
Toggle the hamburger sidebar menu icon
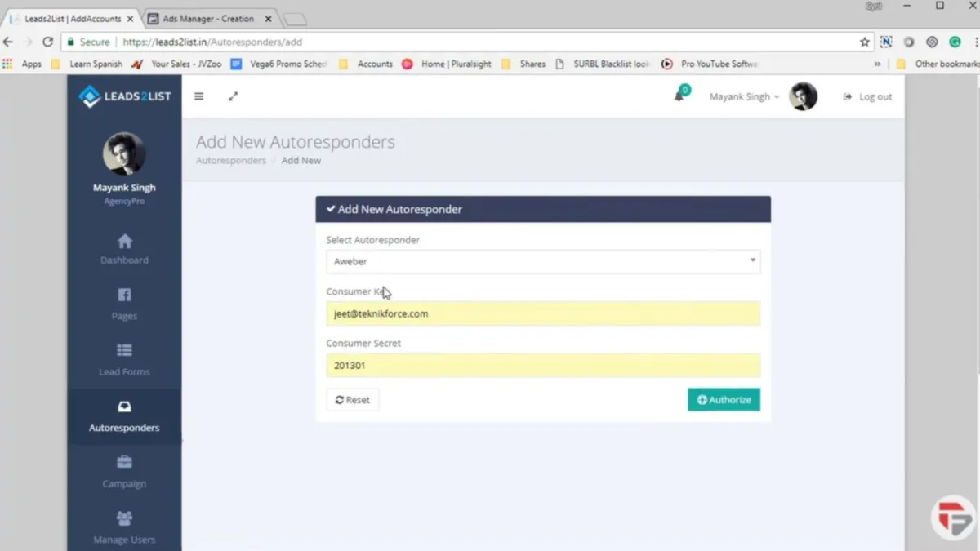tap(198, 96)
